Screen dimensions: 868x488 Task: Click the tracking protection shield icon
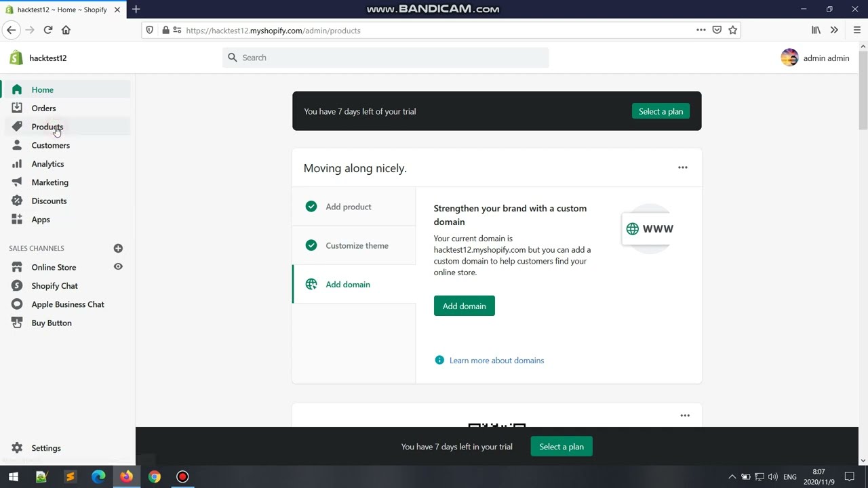[150, 30]
